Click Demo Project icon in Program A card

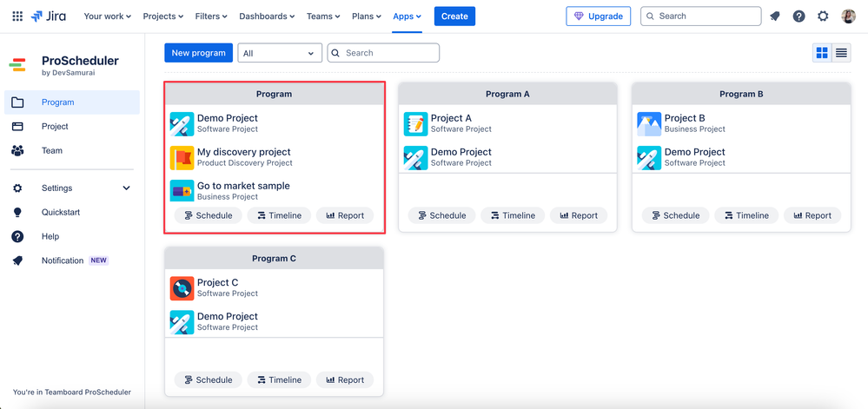(415, 157)
